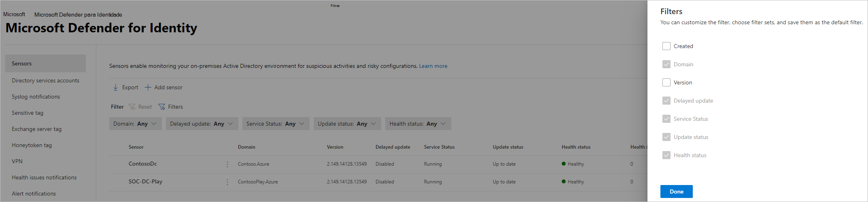Sort by the Version column header

pos(335,147)
